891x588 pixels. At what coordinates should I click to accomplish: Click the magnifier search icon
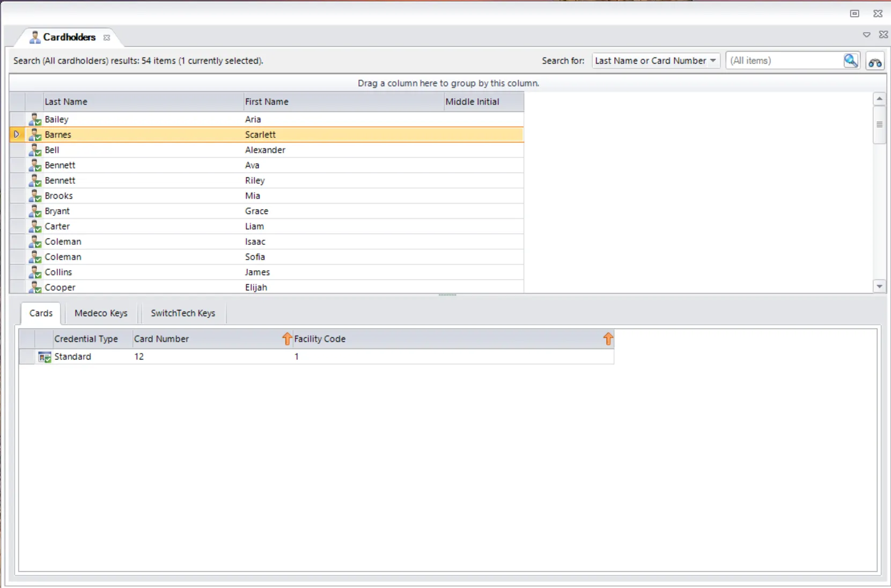point(851,61)
